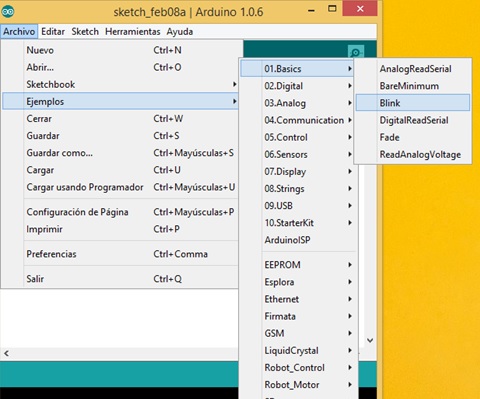Image resolution: width=480 pixels, height=399 pixels.
Task: Open the Archivo menu
Action: point(19,32)
